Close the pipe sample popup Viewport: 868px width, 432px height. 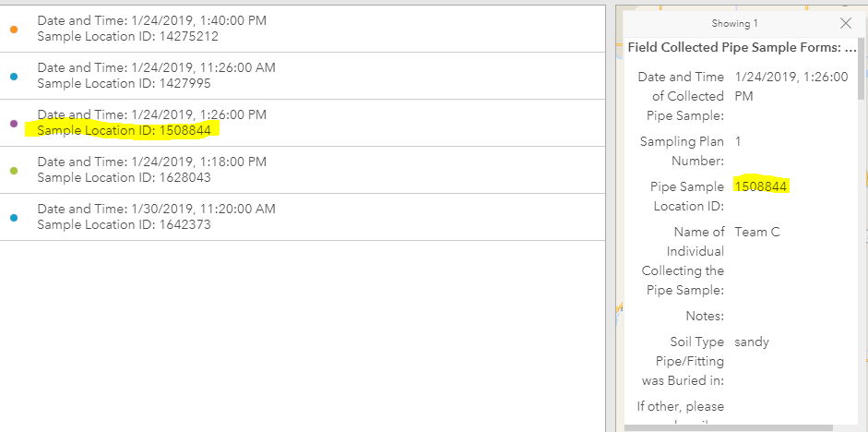click(x=846, y=23)
